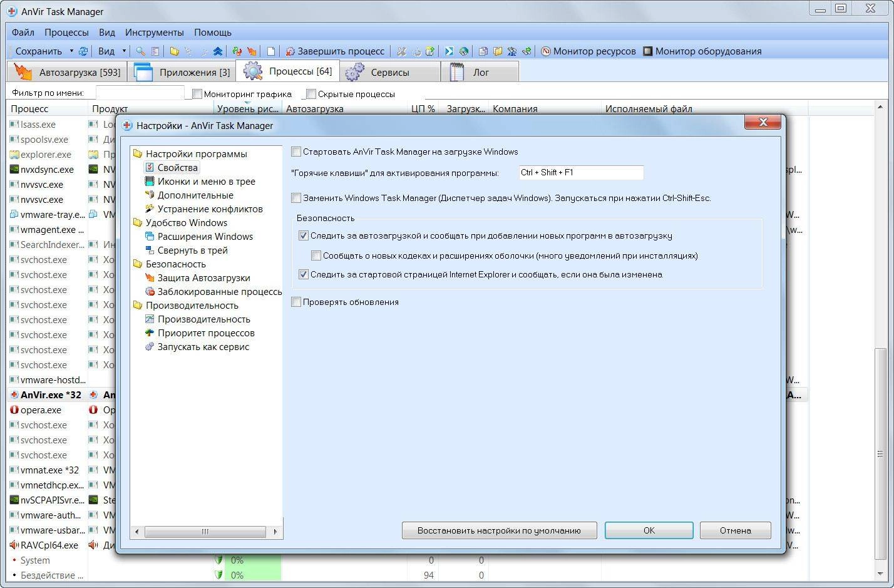Click tree horizontal scrollbar thumb

205,532
